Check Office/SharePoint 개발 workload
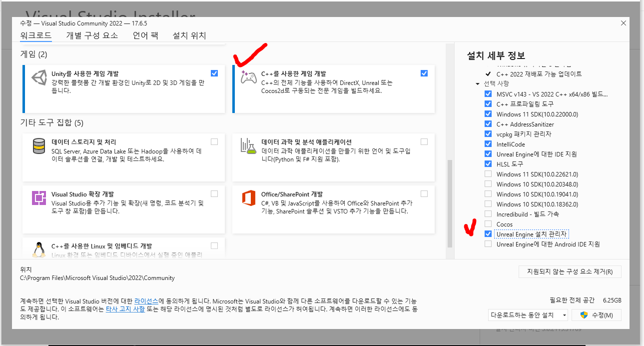Image resolution: width=644 pixels, height=346 pixels. point(424,193)
